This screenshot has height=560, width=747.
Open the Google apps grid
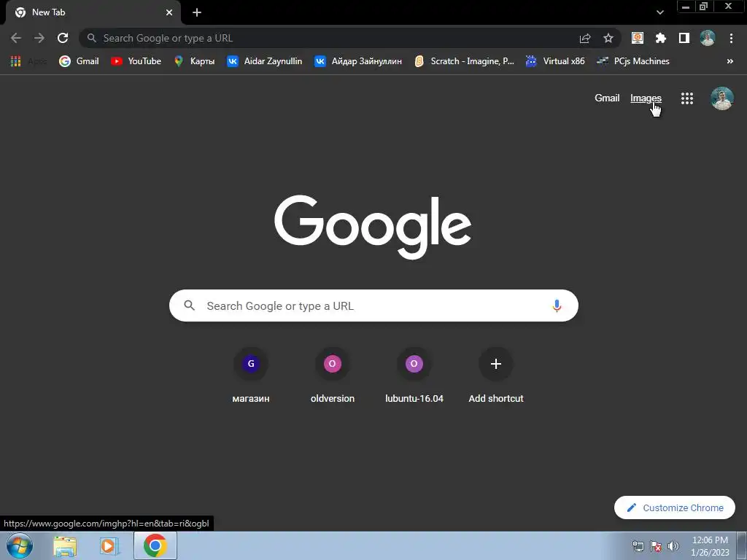687,98
